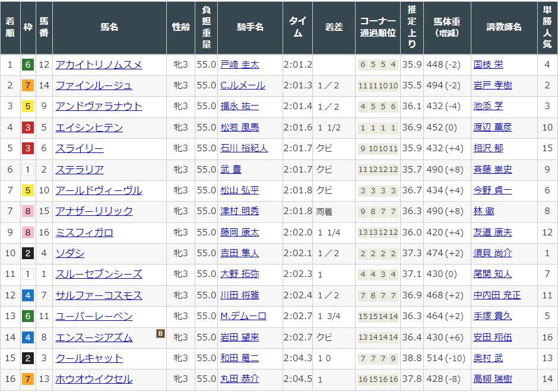Open trainer link 国枝 栄

click(x=488, y=65)
